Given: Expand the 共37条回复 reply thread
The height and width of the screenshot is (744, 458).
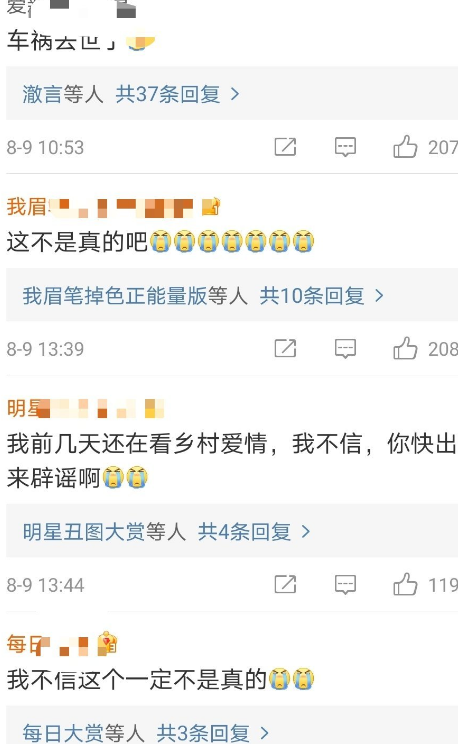Looking at the screenshot, I should click(178, 94).
